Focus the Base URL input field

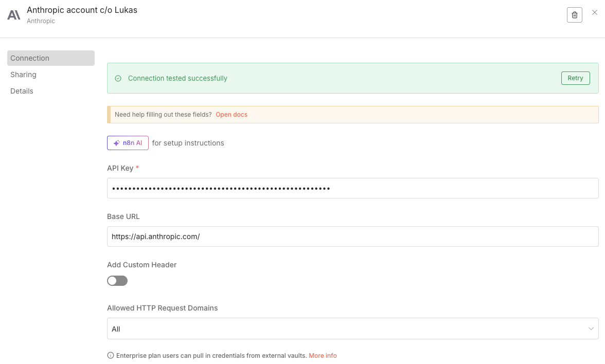pyautogui.click(x=352, y=236)
